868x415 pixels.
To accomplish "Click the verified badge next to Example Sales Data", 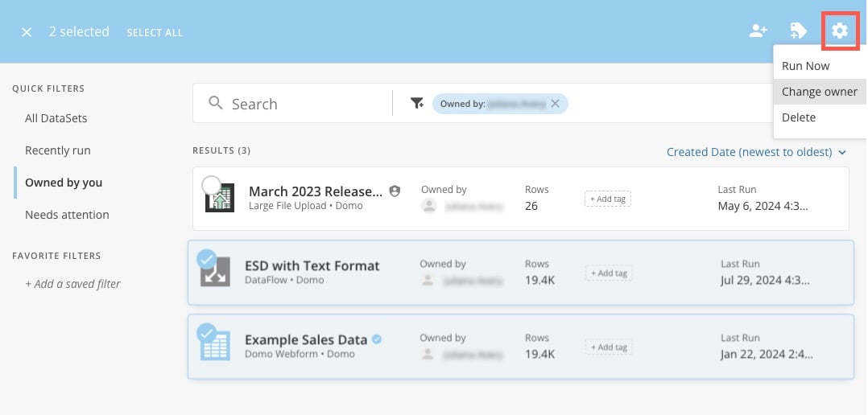I will point(377,339).
